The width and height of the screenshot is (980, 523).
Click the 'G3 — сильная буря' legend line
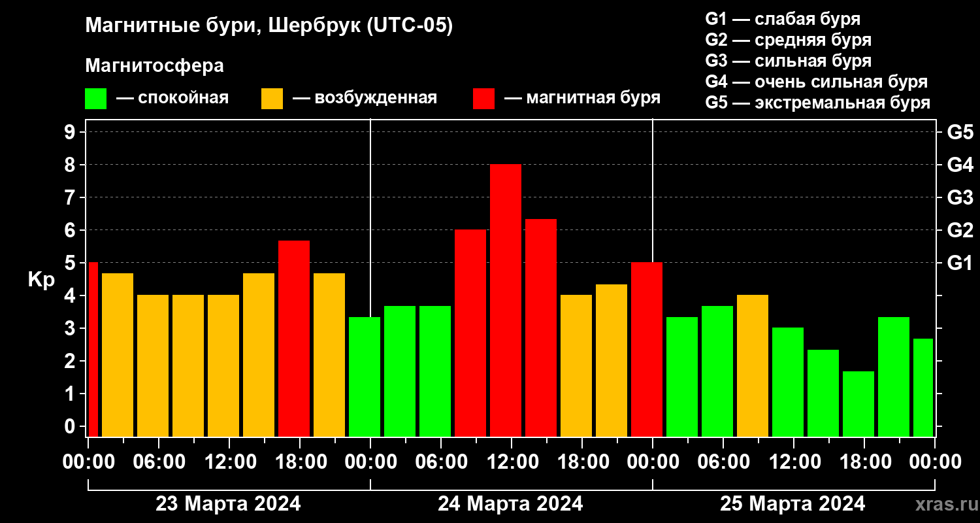click(788, 61)
